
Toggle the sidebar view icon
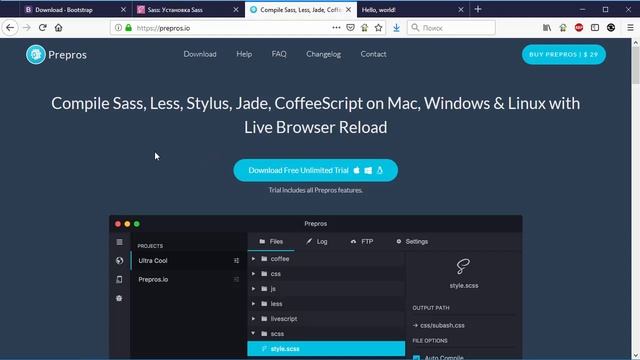click(x=595, y=28)
